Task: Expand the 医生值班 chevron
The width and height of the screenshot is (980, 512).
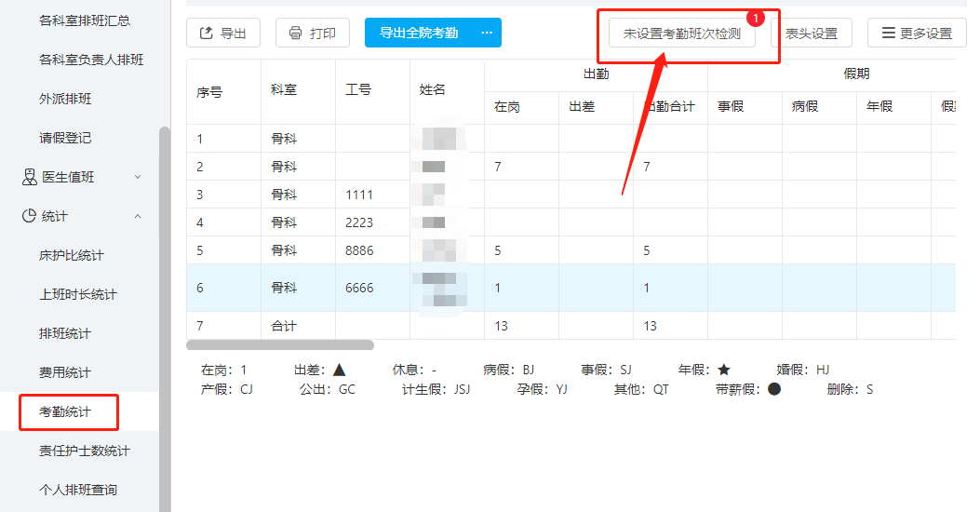Action: (138, 178)
